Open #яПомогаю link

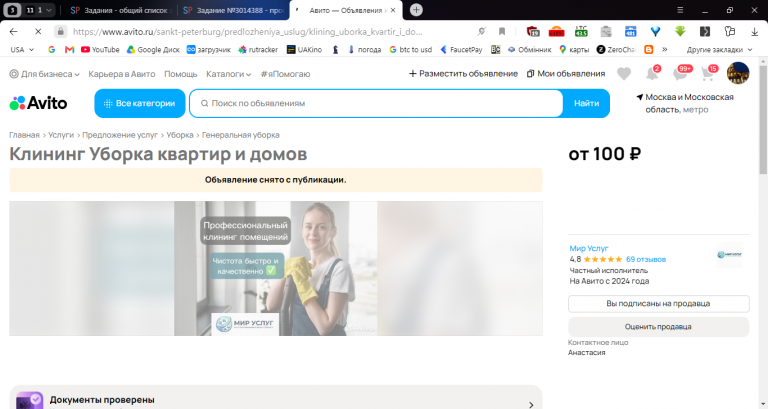tap(285, 74)
